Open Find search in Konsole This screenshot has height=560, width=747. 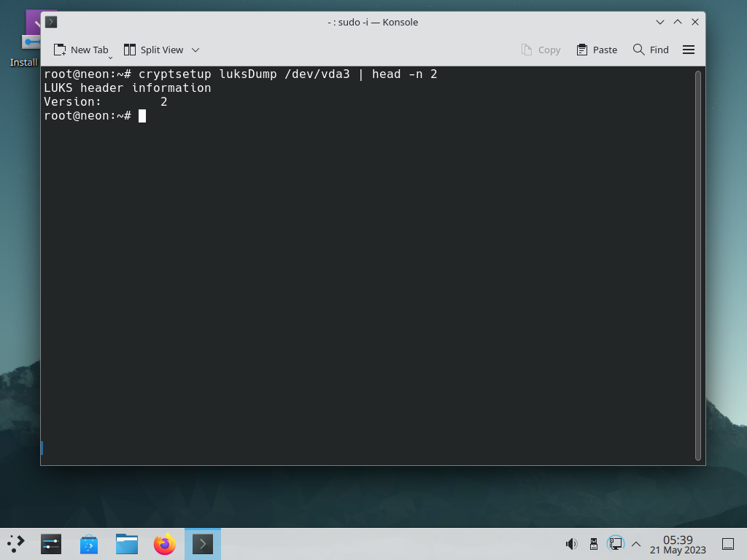click(651, 50)
